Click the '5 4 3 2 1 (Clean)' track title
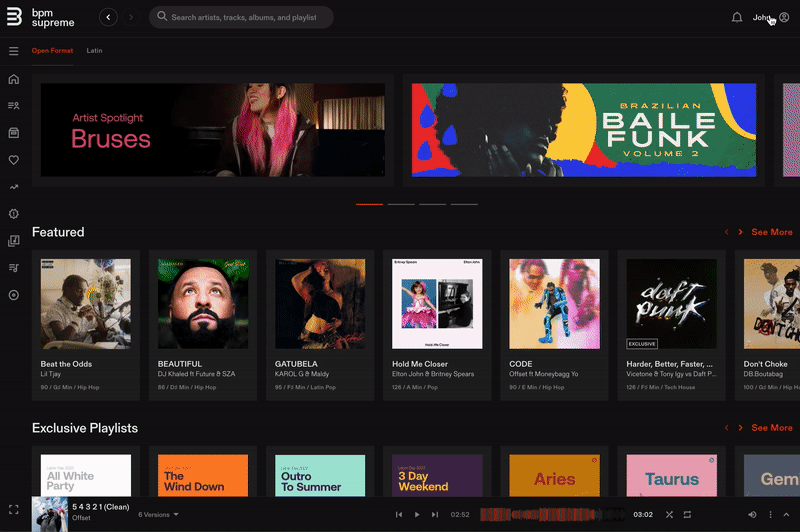 pyautogui.click(x=101, y=507)
